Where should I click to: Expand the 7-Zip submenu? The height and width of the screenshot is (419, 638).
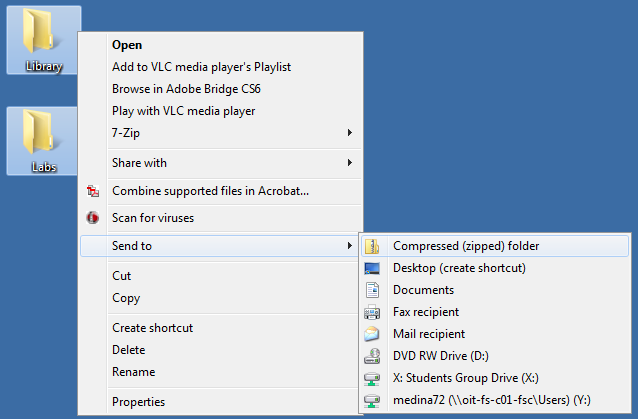(349, 133)
